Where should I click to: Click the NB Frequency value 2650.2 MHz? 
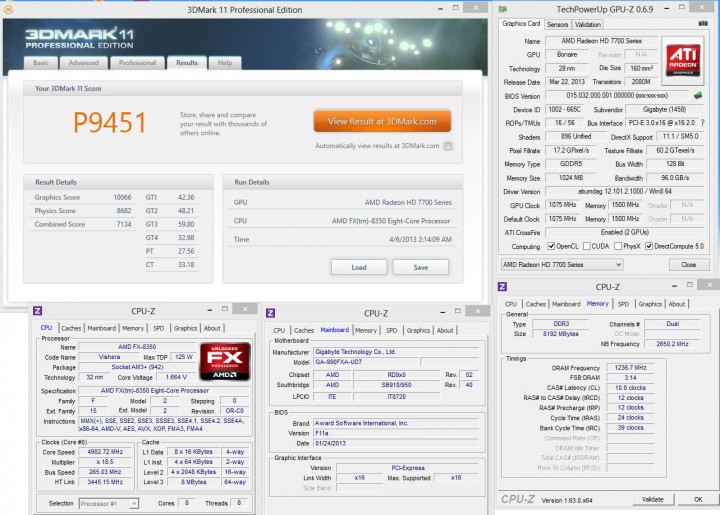672,344
